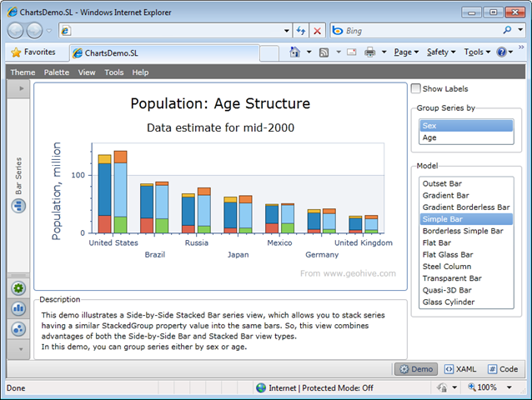
Task: Open the IE Safety menu
Action: point(441,52)
